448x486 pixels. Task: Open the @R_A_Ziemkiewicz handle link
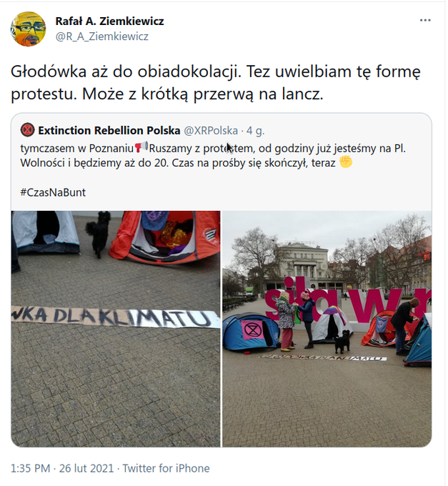tap(102, 36)
